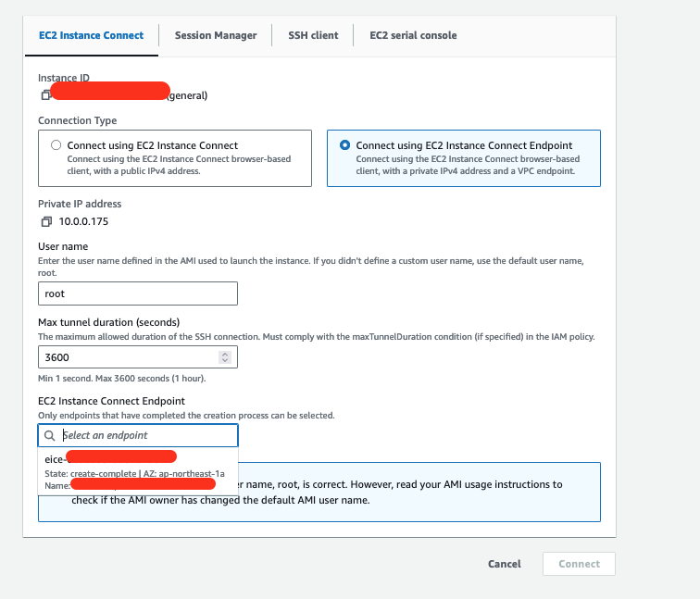Click the 'State: create-complete' endpoint detail line

134,474
